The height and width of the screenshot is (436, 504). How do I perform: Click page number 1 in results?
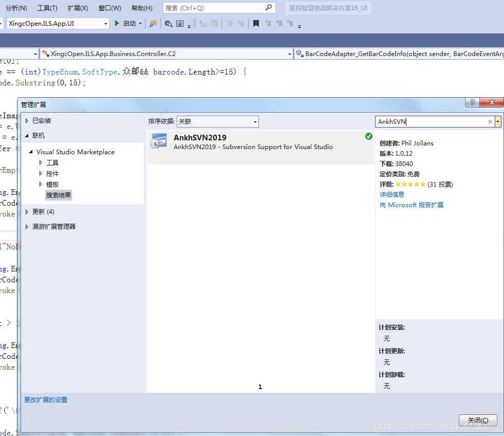pyautogui.click(x=260, y=387)
